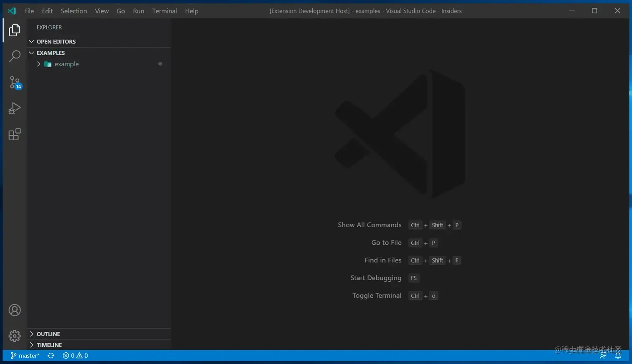Open the errors and warnings indicator
The height and width of the screenshot is (364, 632).
(x=75, y=356)
